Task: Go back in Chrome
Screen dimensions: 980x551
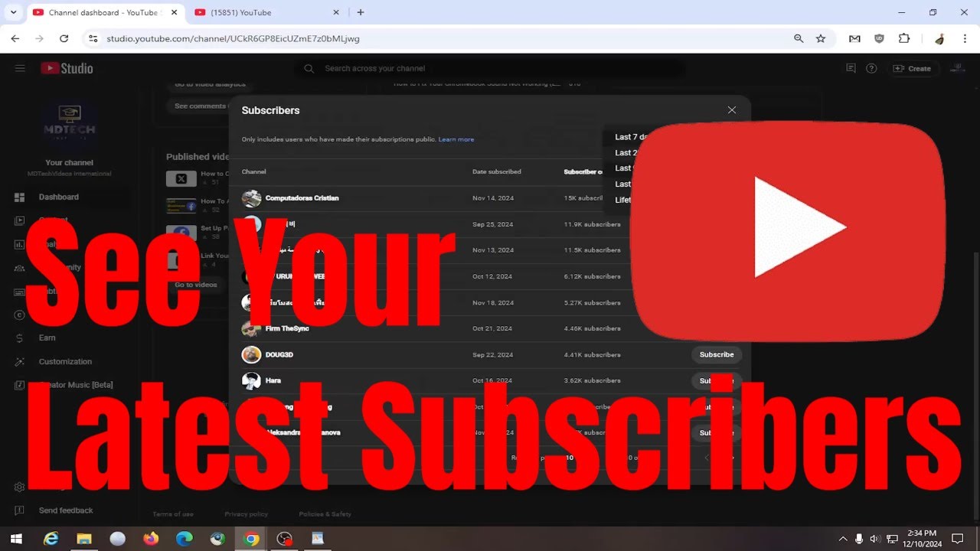Action: (15, 38)
